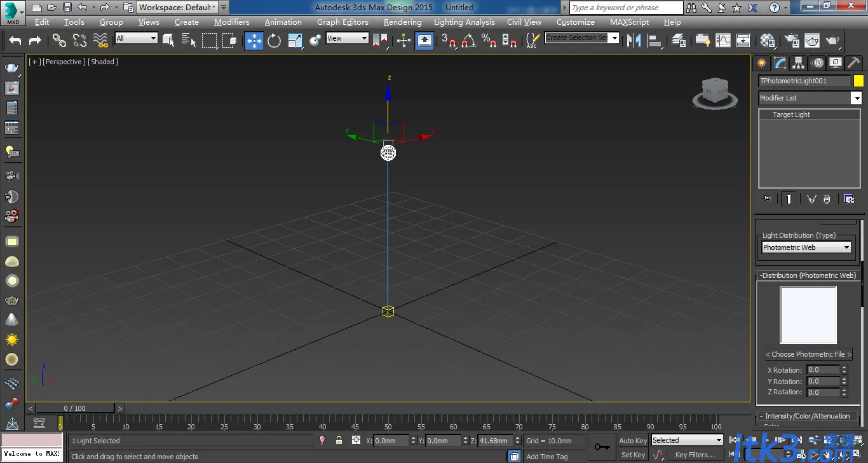Open the Rendering menu
868x463 pixels.
click(x=402, y=22)
